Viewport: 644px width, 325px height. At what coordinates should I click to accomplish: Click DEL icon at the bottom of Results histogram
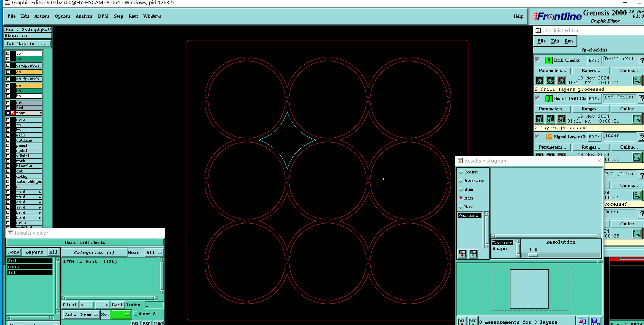(462, 321)
